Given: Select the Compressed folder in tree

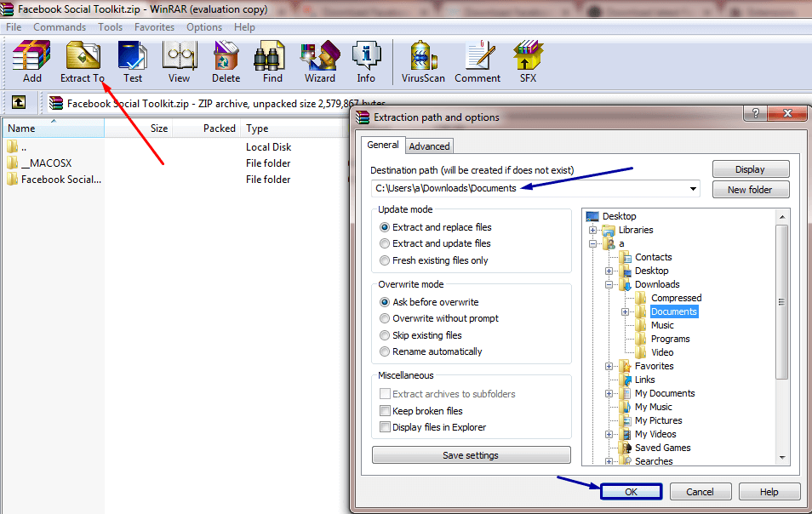Looking at the screenshot, I should click(x=677, y=298).
